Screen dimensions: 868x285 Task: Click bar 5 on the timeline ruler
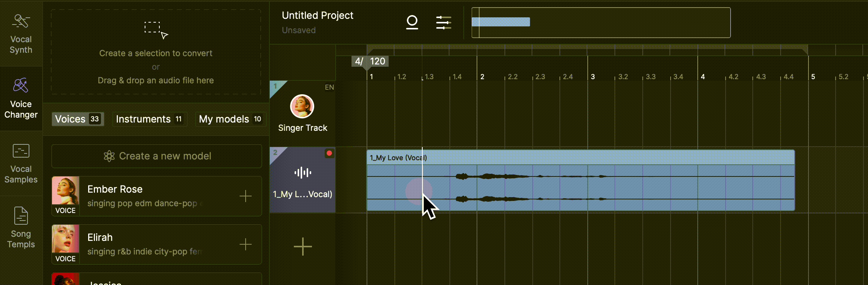coord(813,77)
